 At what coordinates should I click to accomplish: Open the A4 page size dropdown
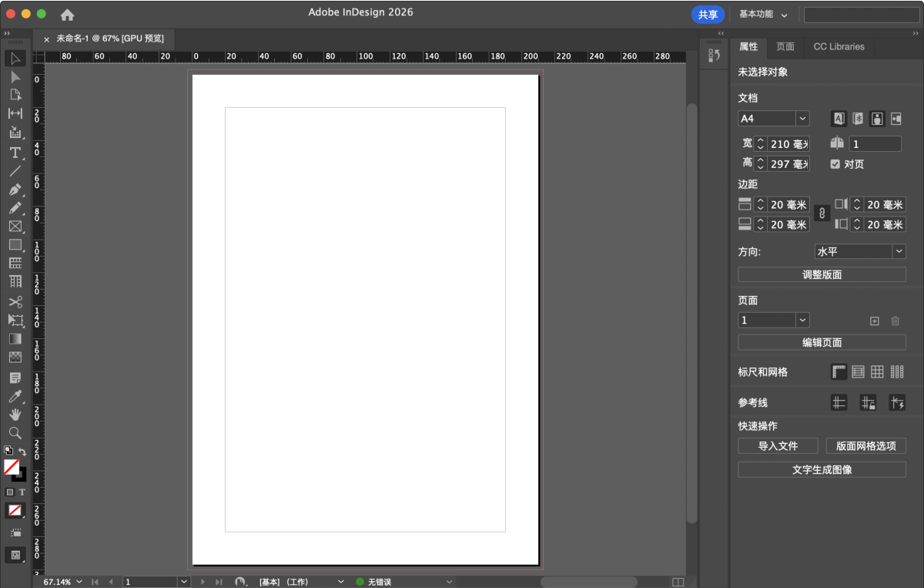(802, 119)
